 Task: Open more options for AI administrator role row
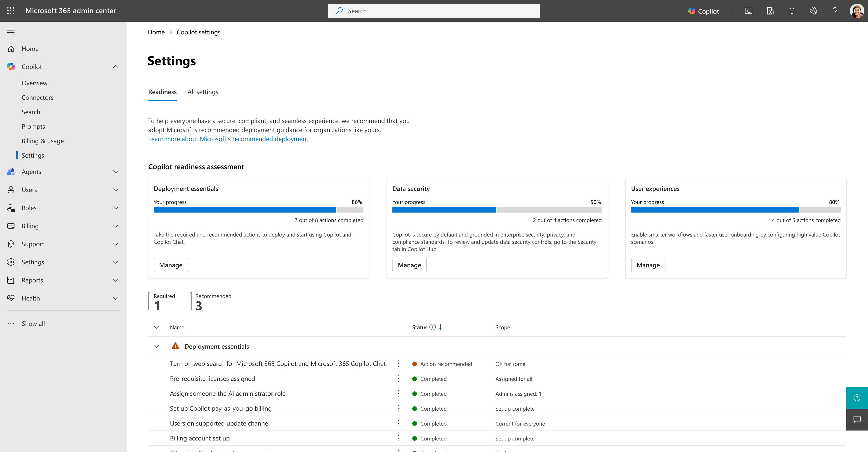tap(399, 393)
